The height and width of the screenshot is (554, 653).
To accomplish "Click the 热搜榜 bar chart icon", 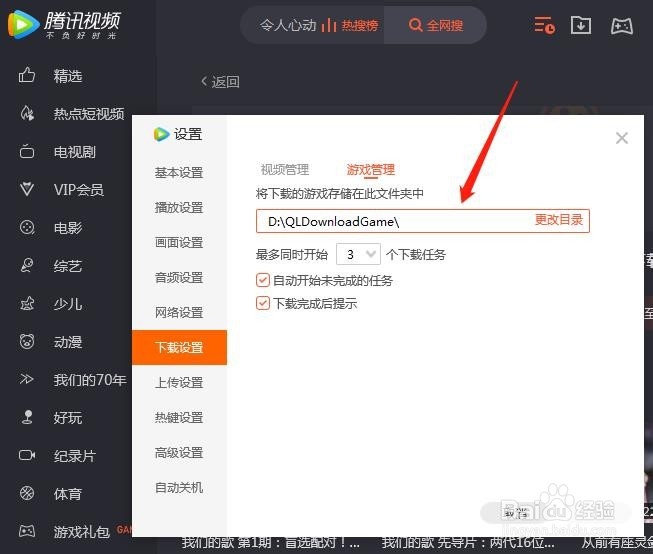I will click(x=329, y=25).
